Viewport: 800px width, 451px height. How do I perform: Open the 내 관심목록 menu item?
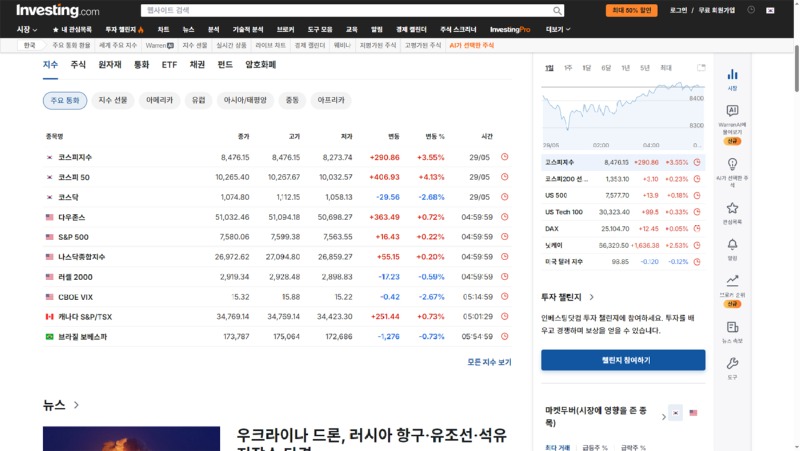pyautogui.click(x=72, y=30)
